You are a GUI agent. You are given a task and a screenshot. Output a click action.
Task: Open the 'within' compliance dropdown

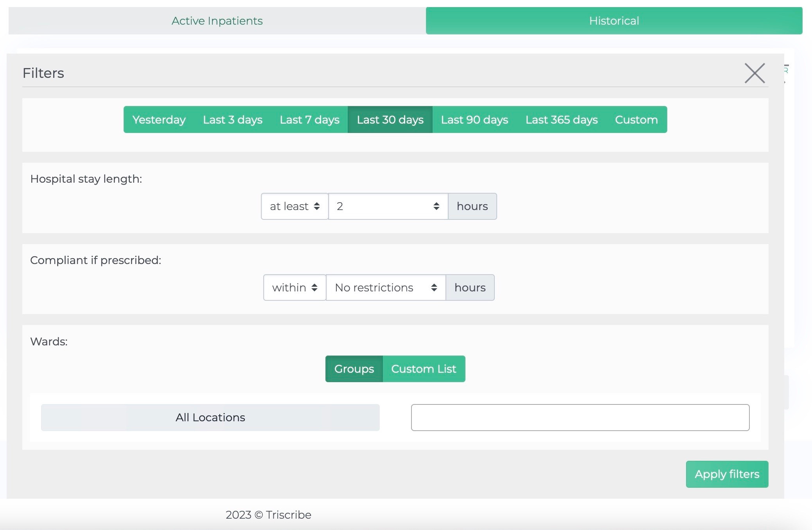[x=295, y=287]
